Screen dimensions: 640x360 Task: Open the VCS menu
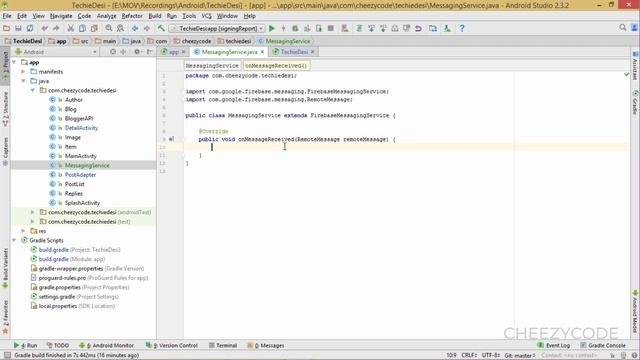coord(207,16)
